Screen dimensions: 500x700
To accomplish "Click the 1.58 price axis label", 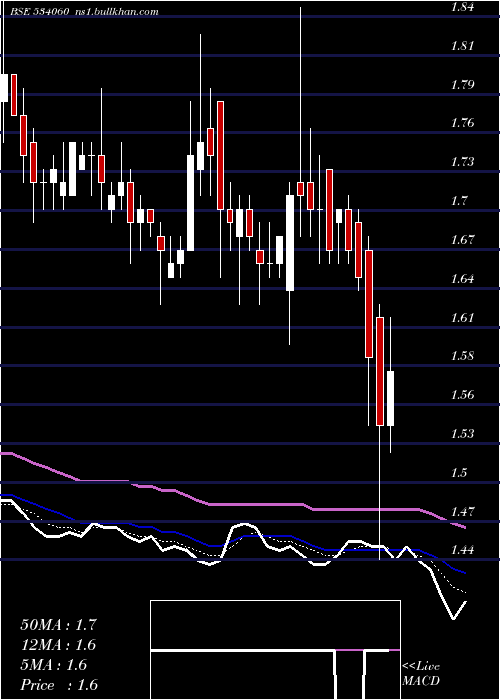I will coord(462,356).
